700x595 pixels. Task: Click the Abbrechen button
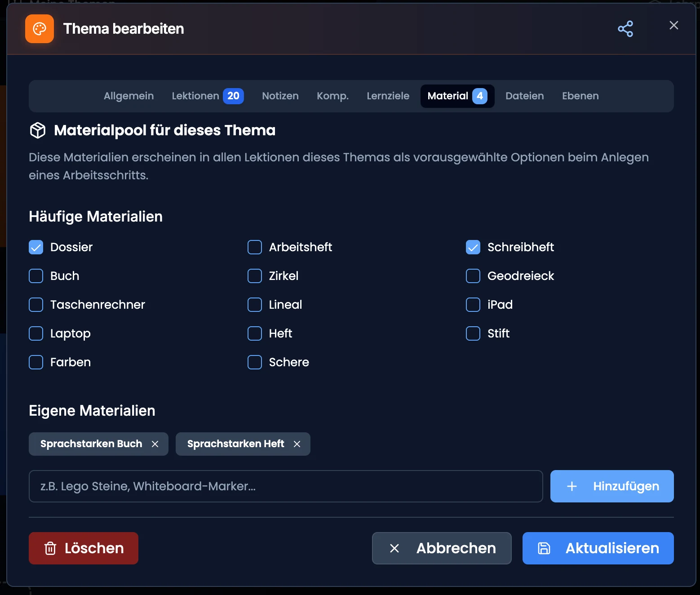(x=442, y=548)
